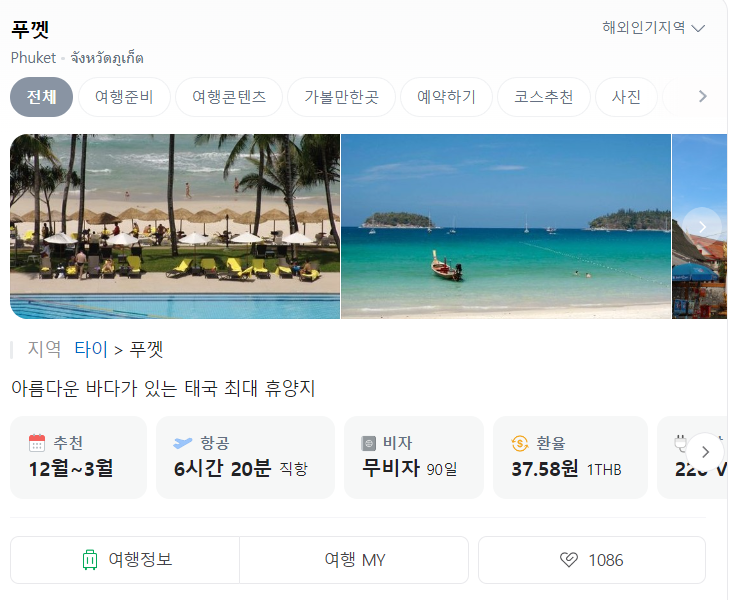Viewport: 731px width, 600px height.
Task: Click the airplane icon next to 항공
Action: click(x=182, y=443)
